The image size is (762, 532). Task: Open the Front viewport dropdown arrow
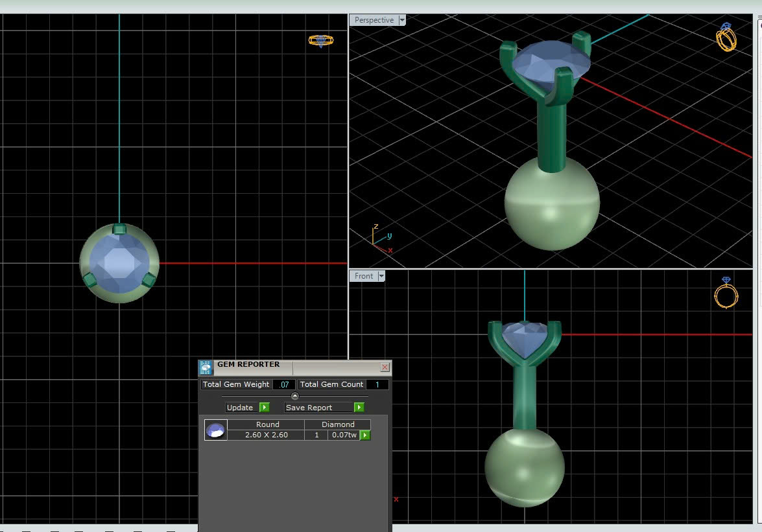[381, 276]
